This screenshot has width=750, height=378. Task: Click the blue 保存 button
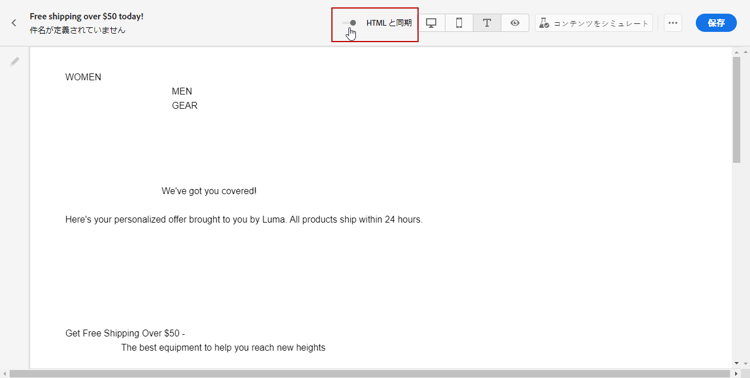pyautogui.click(x=716, y=23)
